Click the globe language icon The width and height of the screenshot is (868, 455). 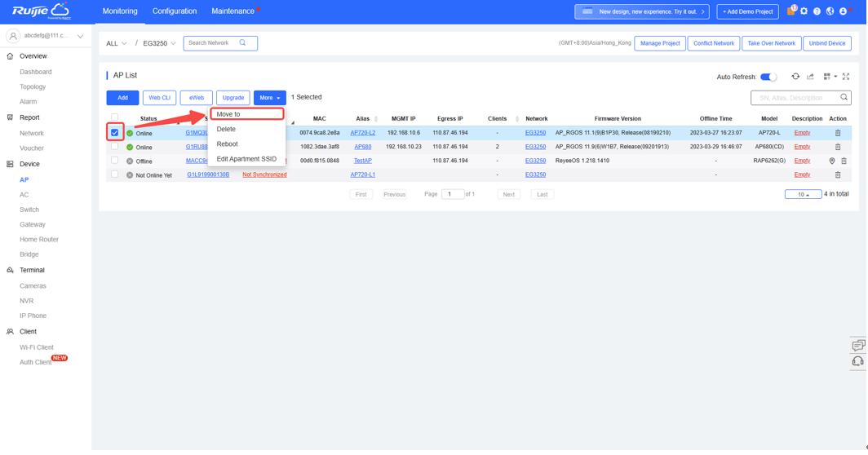click(x=831, y=11)
